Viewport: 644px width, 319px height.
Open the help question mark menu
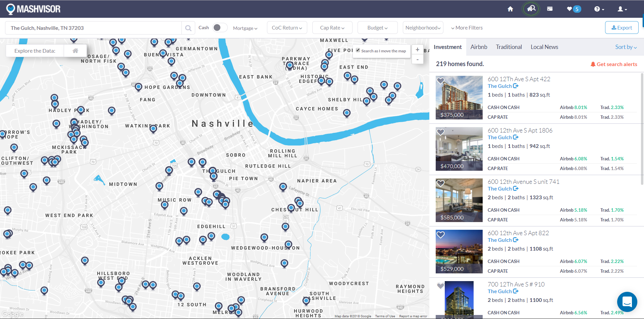point(599,9)
